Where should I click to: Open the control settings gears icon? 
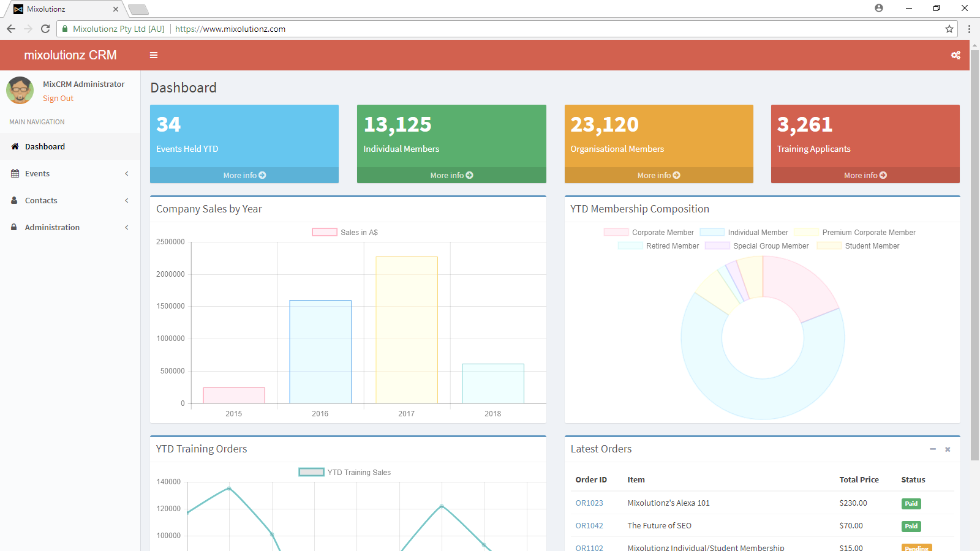pyautogui.click(x=956, y=55)
